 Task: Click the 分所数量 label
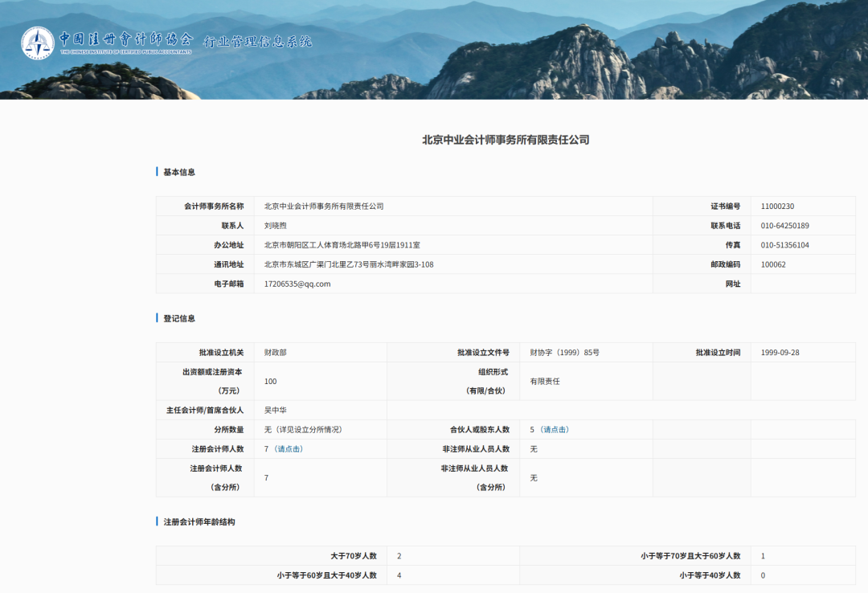click(x=228, y=430)
